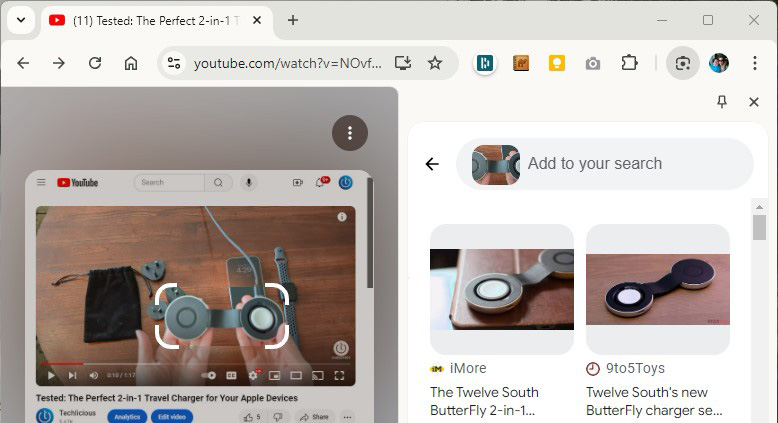Pin the Lens side panel
778x423 pixels.
coord(722,102)
